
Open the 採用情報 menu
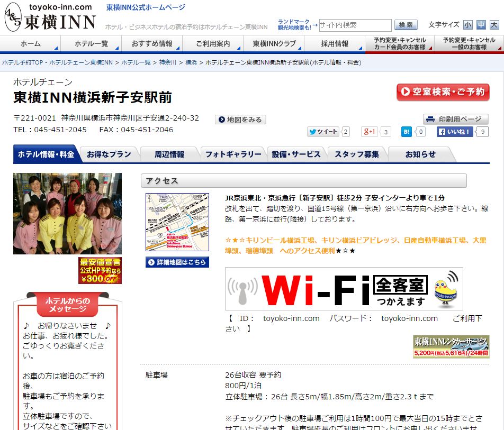point(335,44)
